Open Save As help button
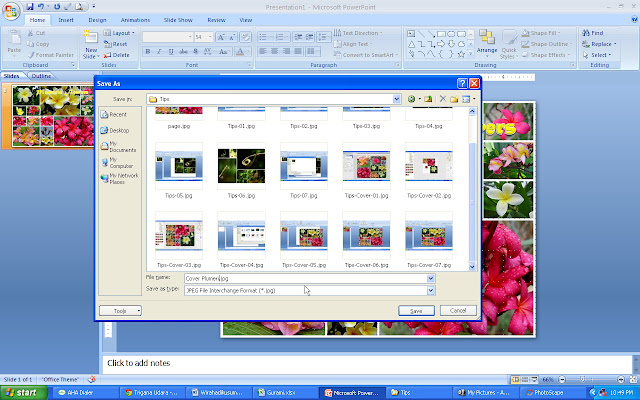Viewport: 640px width, 400px height. (x=462, y=83)
